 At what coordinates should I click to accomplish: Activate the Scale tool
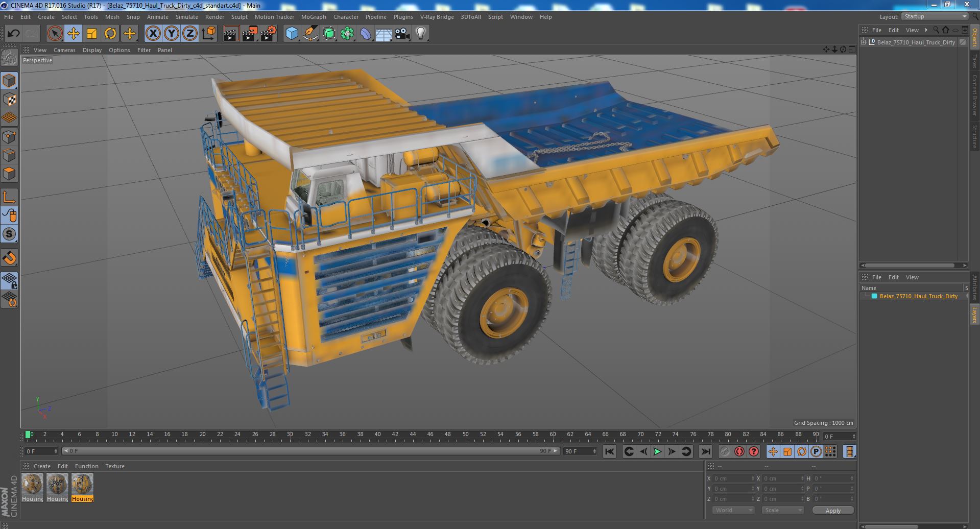point(92,34)
